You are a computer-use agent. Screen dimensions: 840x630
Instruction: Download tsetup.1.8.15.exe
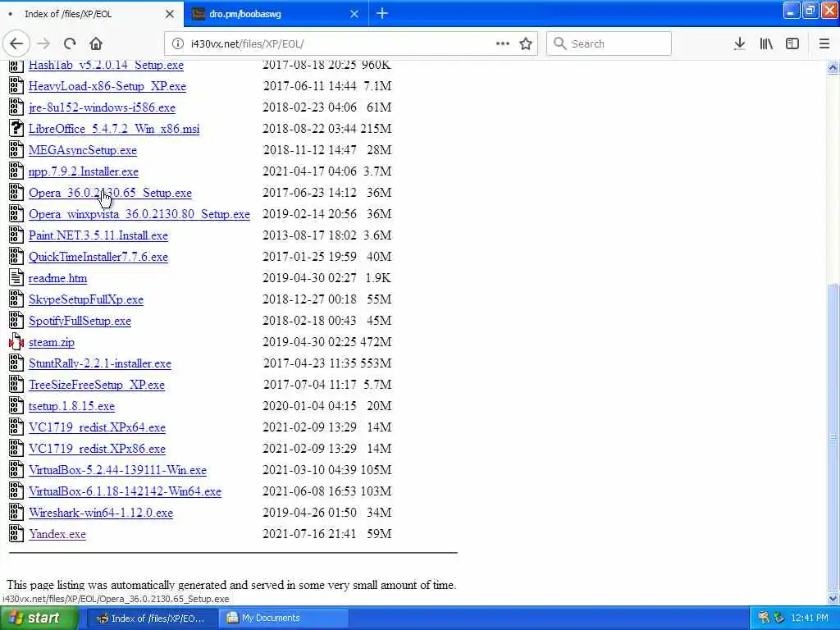click(x=71, y=406)
